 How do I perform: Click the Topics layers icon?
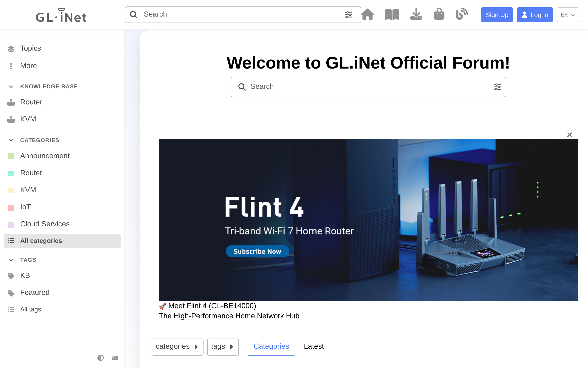(x=11, y=49)
